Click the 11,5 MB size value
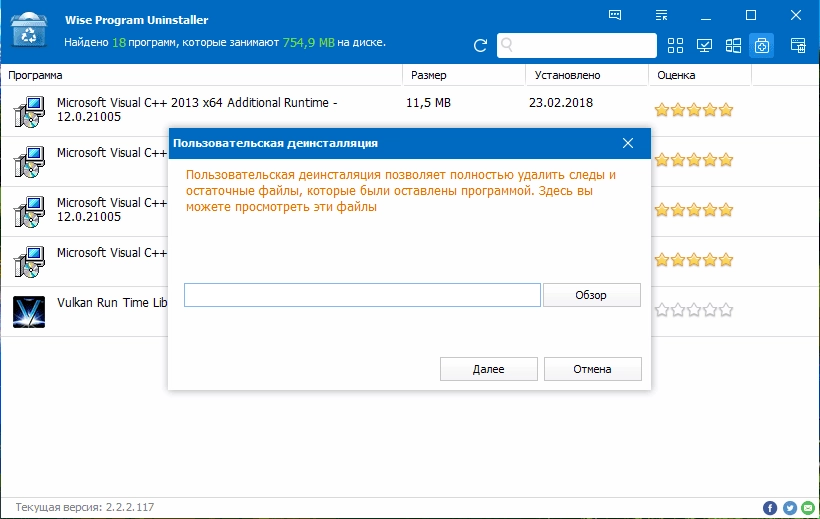This screenshot has width=820, height=519. 428,103
